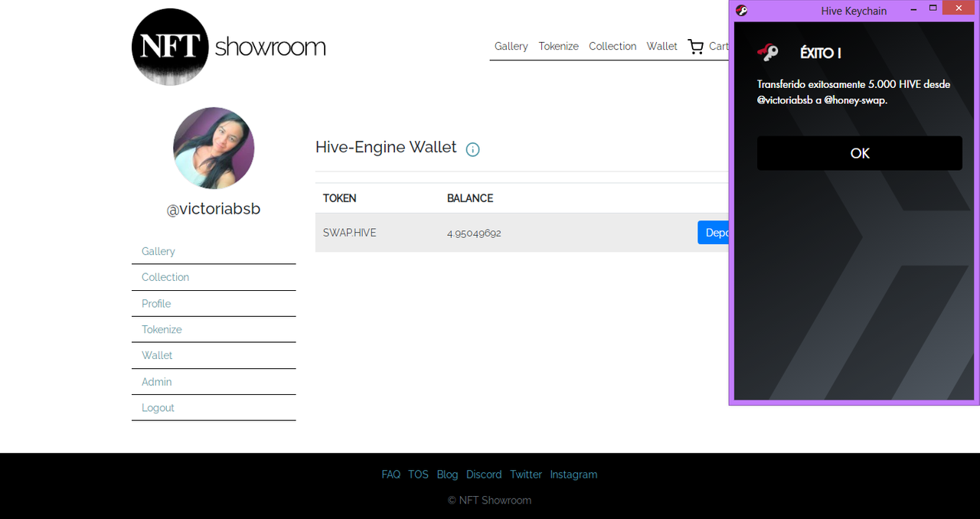Click the @victoriabsb username text
The height and width of the screenshot is (519, 980).
[x=214, y=209]
